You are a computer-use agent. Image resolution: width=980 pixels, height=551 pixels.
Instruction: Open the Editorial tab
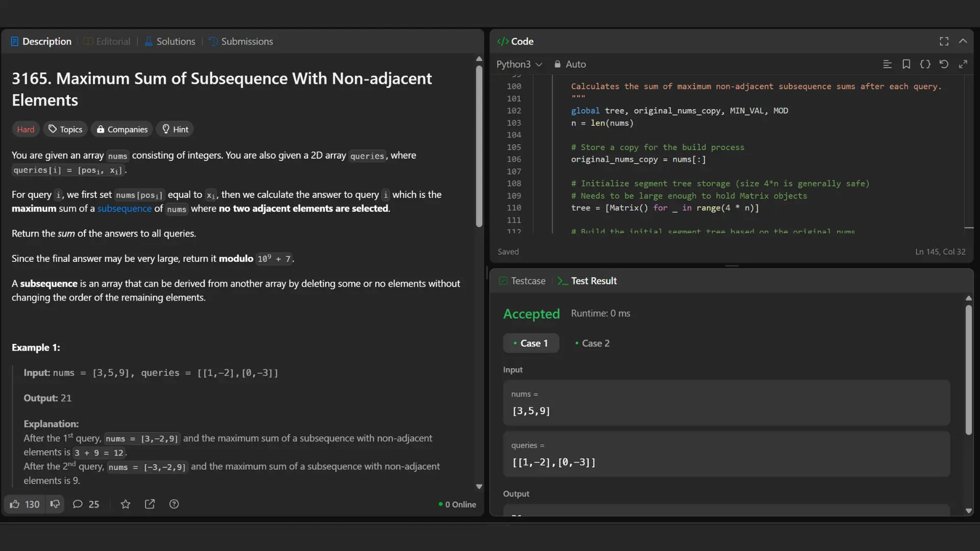coord(107,41)
